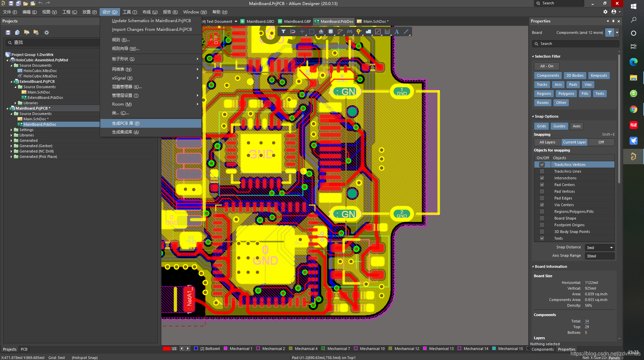The image size is (644, 360).
Task: Set snapping to All Layers
Action: click(x=547, y=142)
